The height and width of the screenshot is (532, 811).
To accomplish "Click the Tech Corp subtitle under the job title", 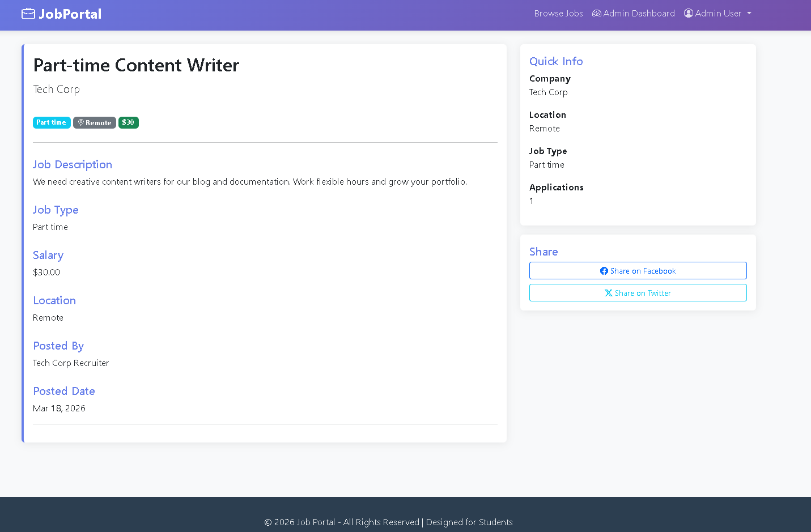I will pos(56,90).
